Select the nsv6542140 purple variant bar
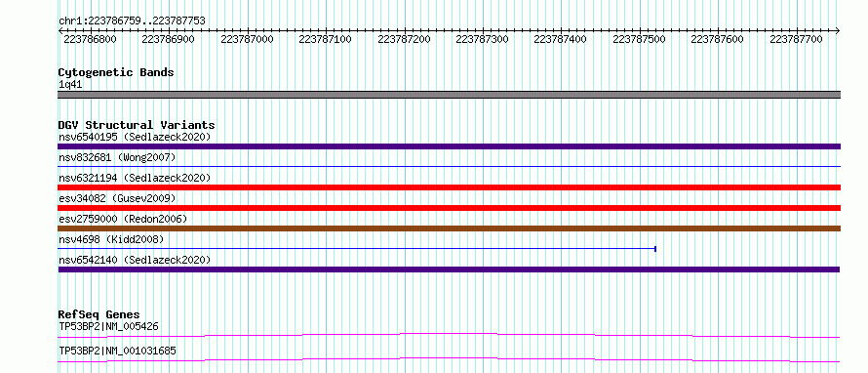 click(449, 269)
